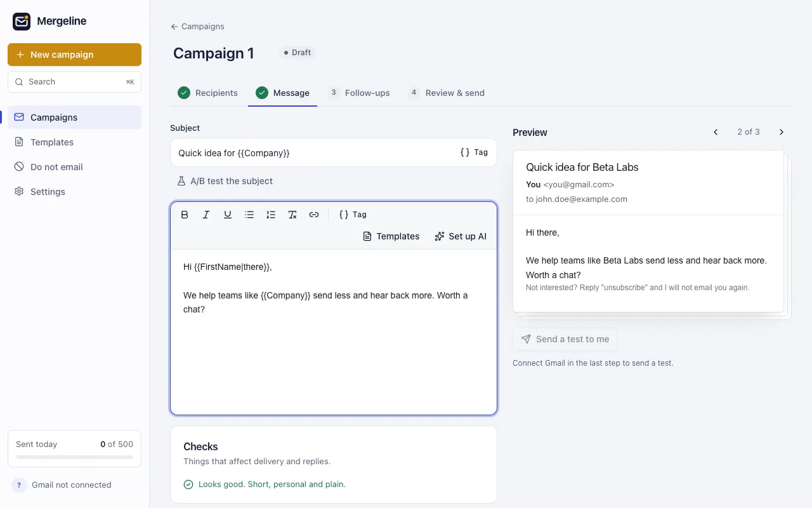812x508 pixels.
Task: Open the Review & send tab
Action: pos(446,93)
